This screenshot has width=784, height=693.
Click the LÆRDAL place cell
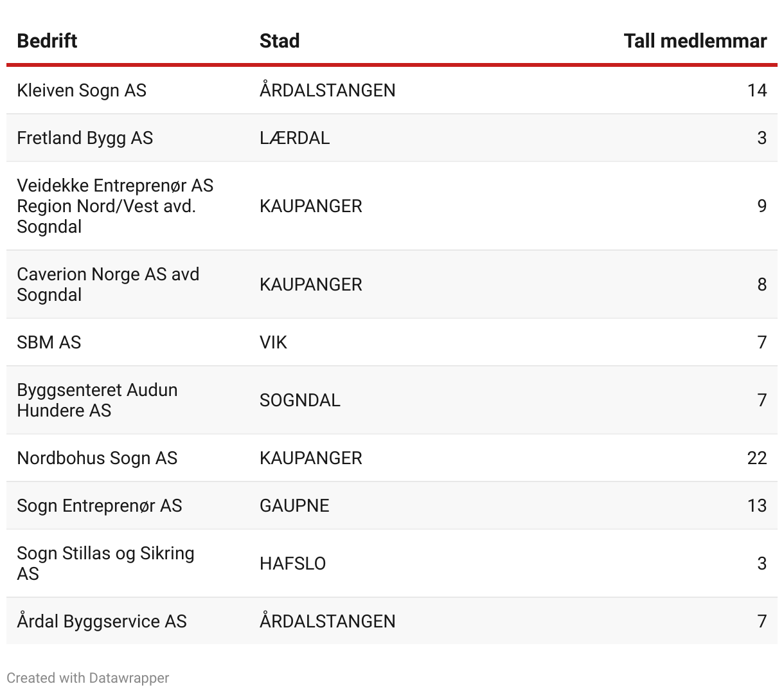[x=294, y=138]
